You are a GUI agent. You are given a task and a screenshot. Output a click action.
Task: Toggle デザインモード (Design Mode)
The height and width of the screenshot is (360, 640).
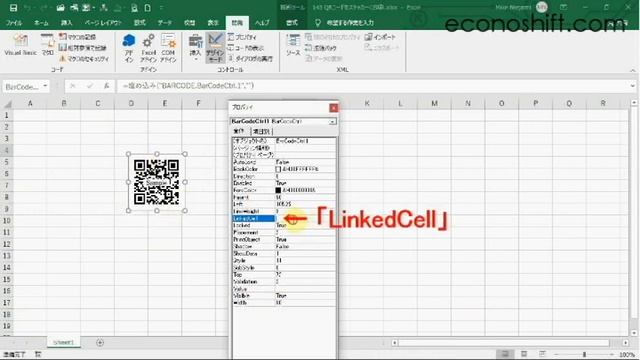pyautogui.click(x=215, y=48)
